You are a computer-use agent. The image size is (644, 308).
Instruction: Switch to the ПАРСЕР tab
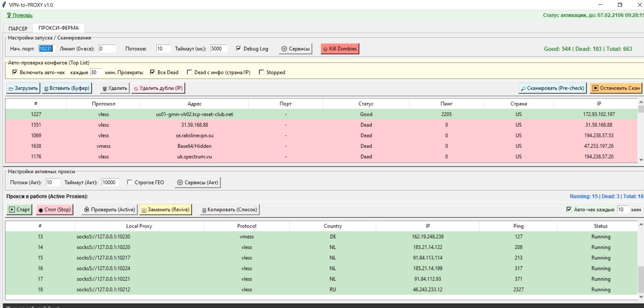coord(18,28)
